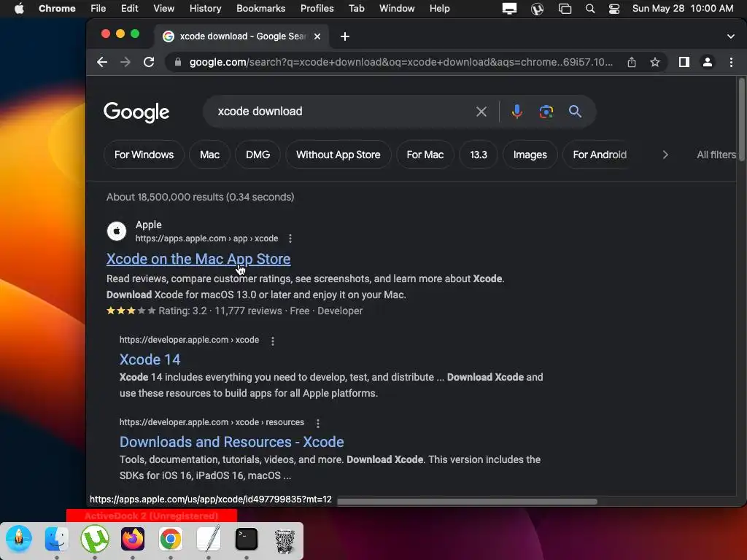Viewport: 747px width, 560px height.
Task: Open the Tab menu
Action: pyautogui.click(x=356, y=9)
